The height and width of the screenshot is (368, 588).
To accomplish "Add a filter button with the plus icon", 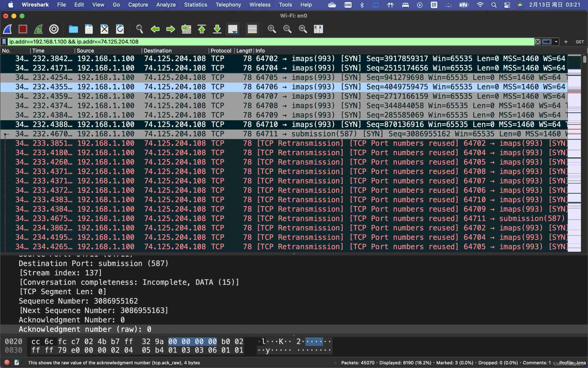I will [566, 42].
